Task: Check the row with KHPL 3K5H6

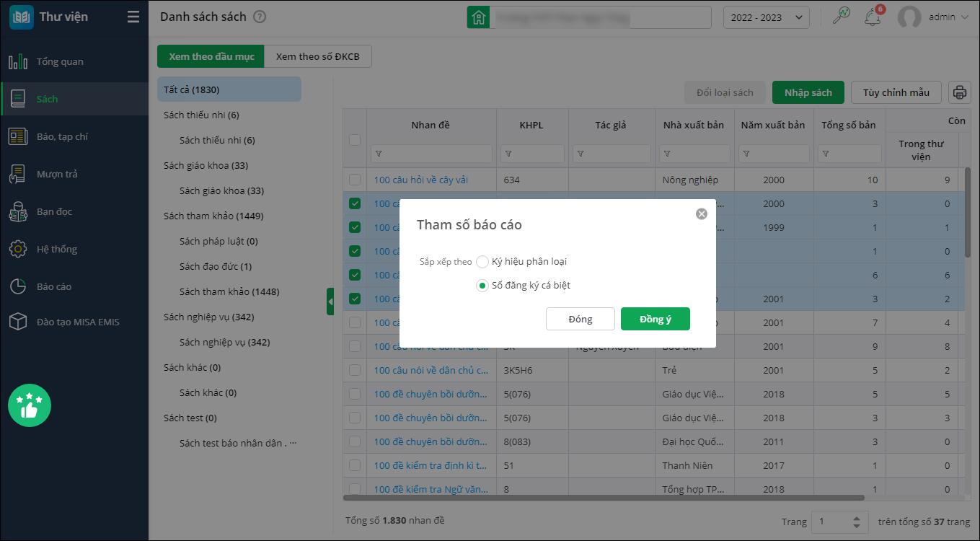Action: pos(355,370)
